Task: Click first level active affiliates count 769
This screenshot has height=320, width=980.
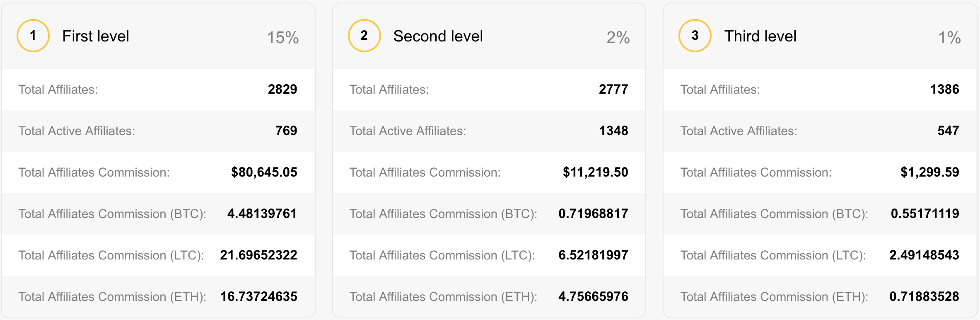Action: [286, 131]
